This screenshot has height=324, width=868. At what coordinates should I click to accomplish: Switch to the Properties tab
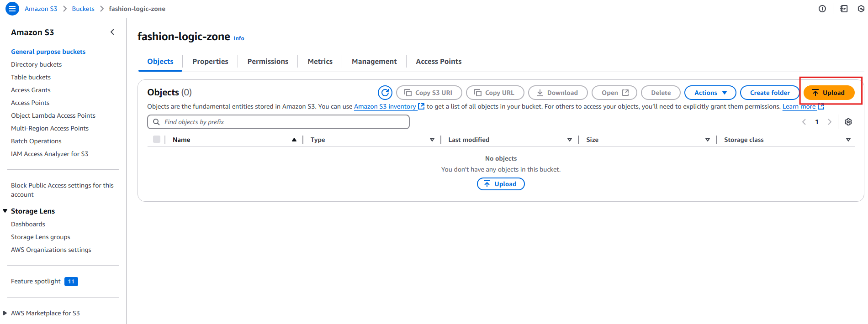(210, 61)
